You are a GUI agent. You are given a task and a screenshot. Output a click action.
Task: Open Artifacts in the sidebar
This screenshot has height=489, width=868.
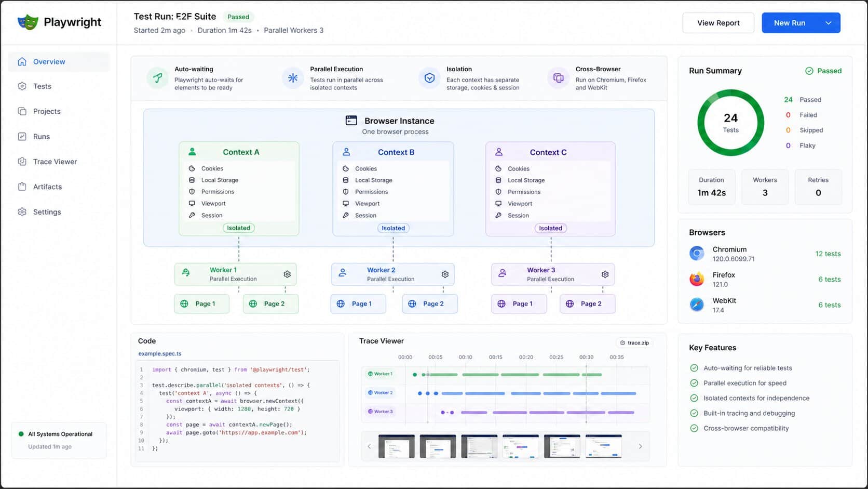coord(59,187)
